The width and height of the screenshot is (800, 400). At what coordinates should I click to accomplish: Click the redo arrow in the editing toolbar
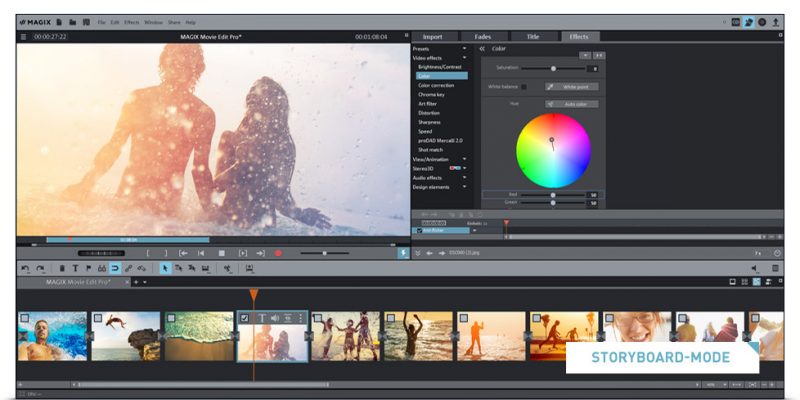(40, 268)
